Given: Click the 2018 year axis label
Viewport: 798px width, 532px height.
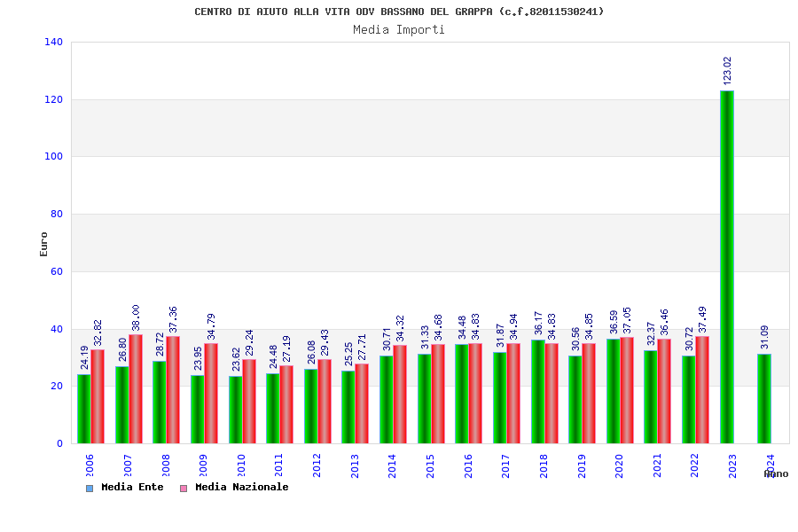Looking at the screenshot, I should coord(544,465).
